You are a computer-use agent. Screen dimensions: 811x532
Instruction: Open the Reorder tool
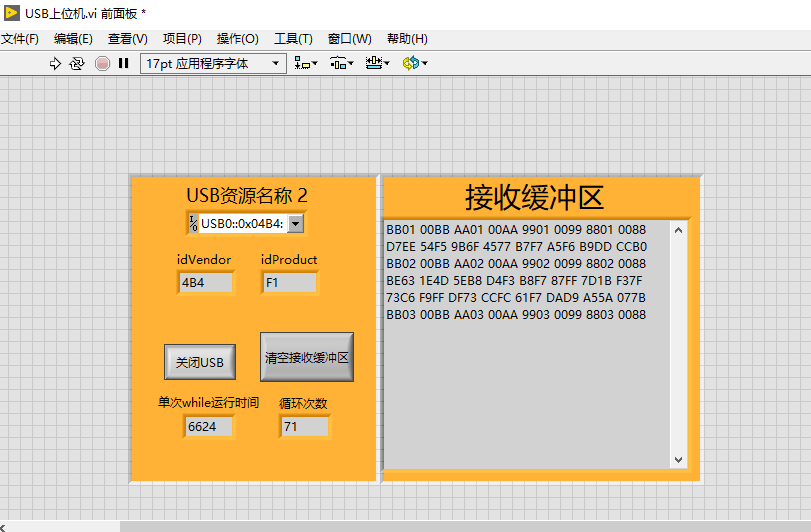pos(415,64)
